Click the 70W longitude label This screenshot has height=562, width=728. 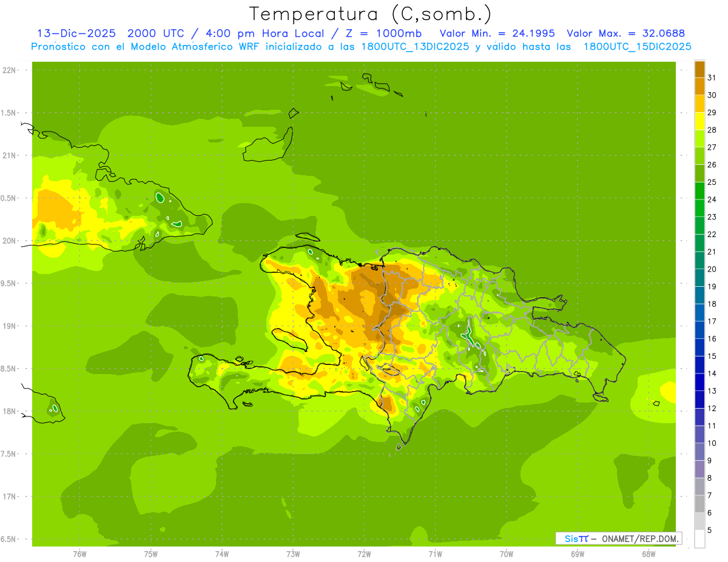click(x=507, y=554)
